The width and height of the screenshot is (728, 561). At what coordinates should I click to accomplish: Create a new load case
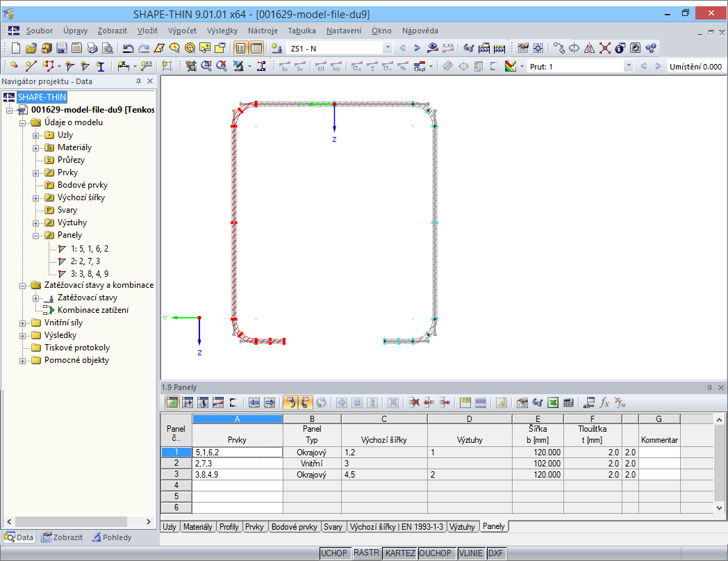(x=277, y=48)
